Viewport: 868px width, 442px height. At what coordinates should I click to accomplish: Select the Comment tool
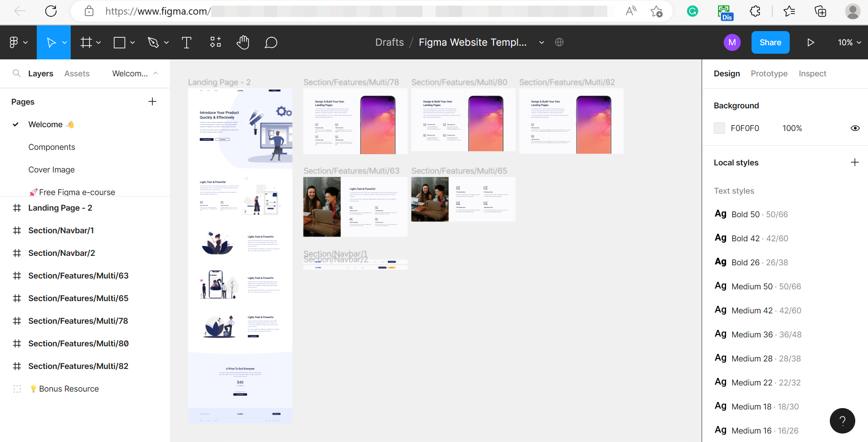(271, 43)
